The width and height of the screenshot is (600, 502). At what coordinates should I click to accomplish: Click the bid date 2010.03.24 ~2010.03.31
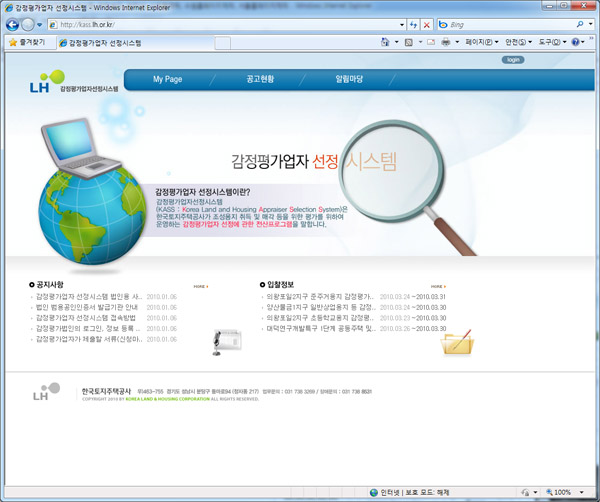click(412, 297)
